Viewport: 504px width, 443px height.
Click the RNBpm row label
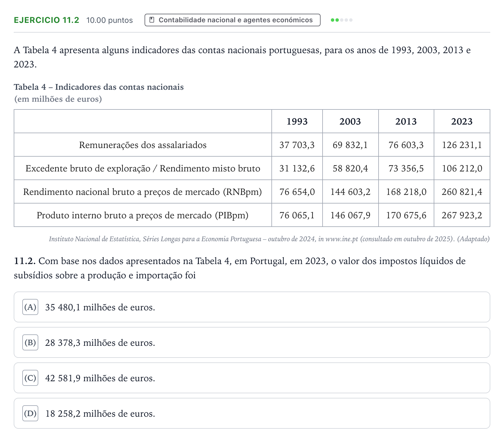143,192
